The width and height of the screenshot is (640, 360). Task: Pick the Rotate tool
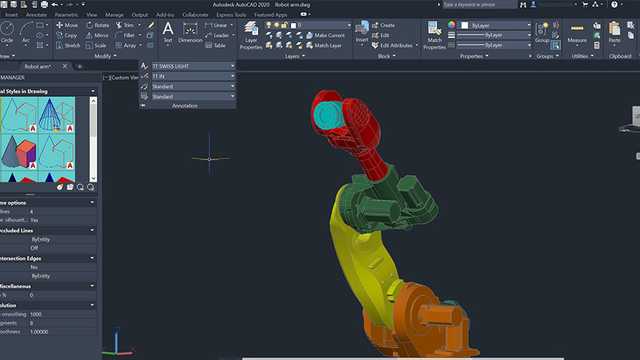(x=98, y=25)
